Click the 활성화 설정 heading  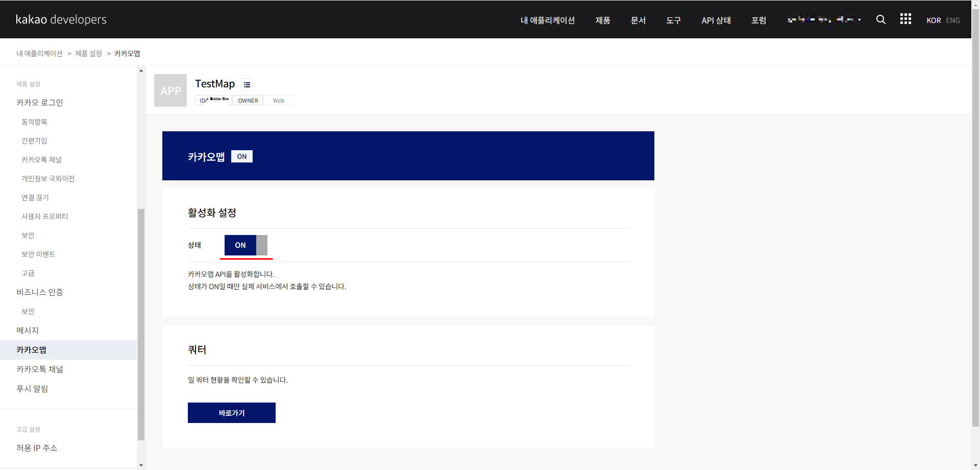click(x=212, y=213)
